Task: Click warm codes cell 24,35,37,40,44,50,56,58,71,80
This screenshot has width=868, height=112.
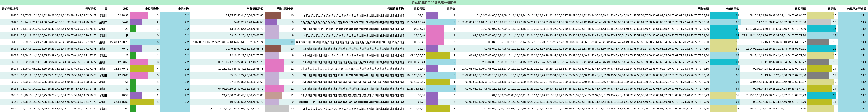Action: click(245, 15)
